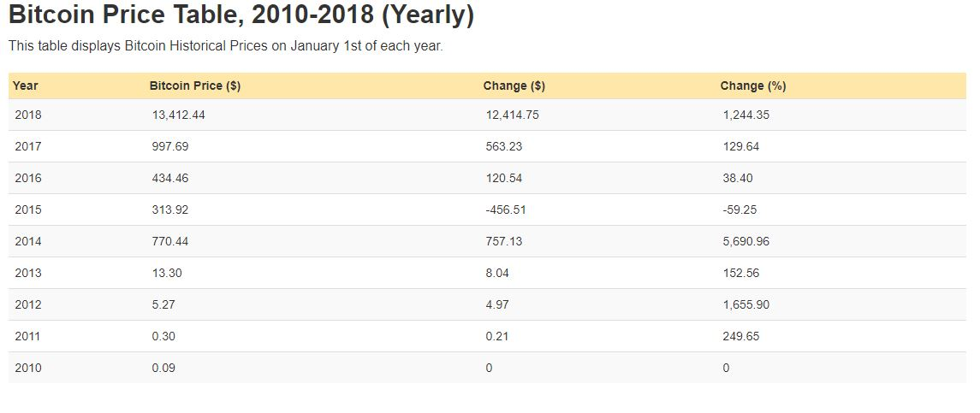
Task: Click the 2010 row's Change (%) zero
Action: [x=726, y=368]
